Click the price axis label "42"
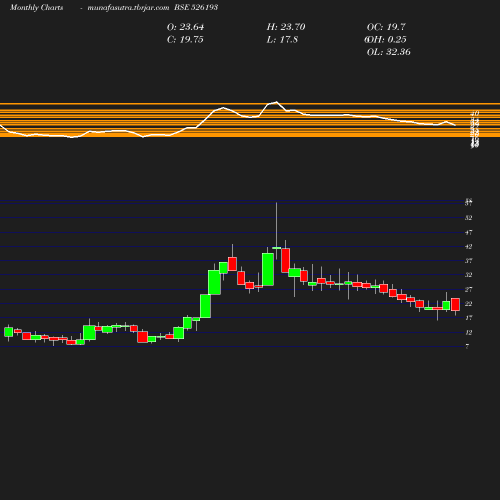This screenshot has width=500, height=500. click(x=469, y=247)
